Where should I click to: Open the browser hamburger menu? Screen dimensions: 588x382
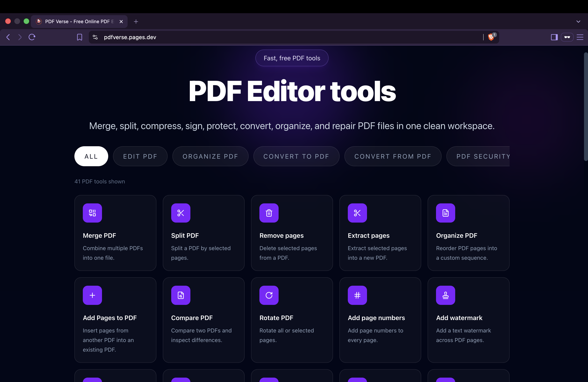[580, 37]
